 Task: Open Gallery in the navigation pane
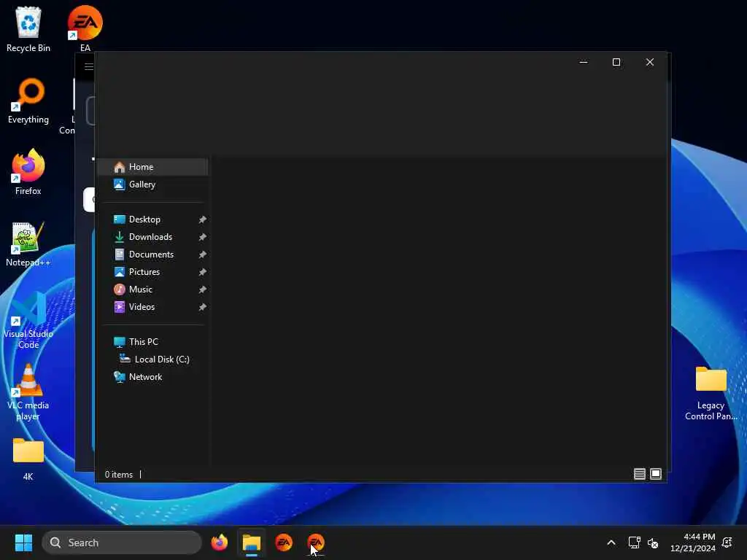click(x=152, y=184)
